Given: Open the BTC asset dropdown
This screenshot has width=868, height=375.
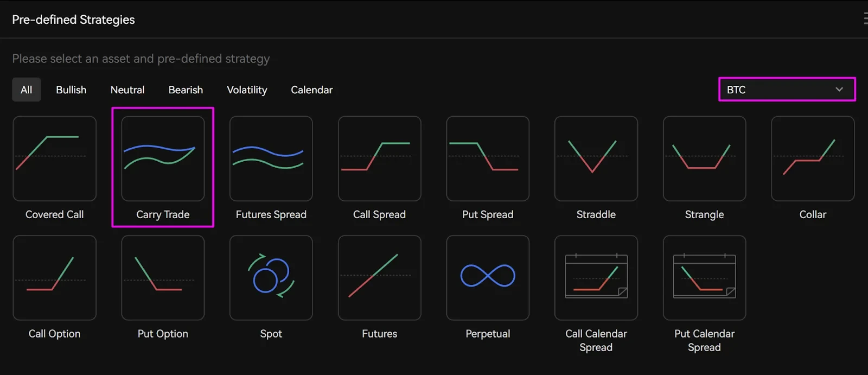Looking at the screenshot, I should coord(787,90).
